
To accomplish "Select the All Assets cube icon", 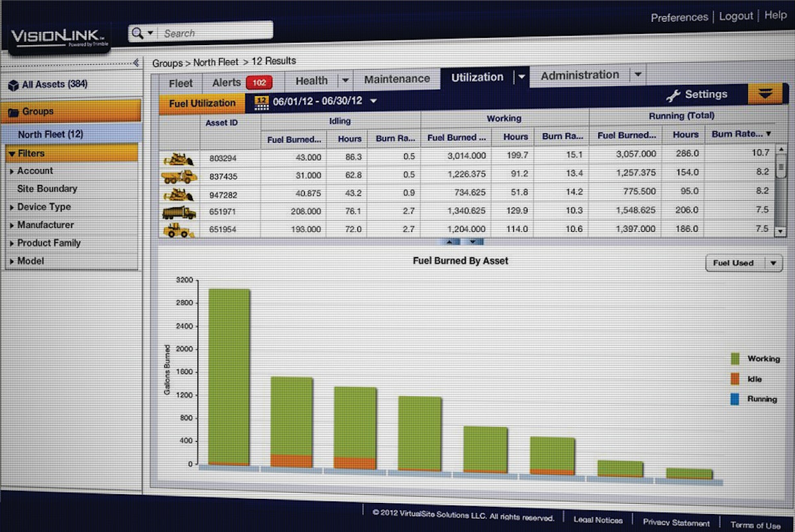I will pos(15,85).
